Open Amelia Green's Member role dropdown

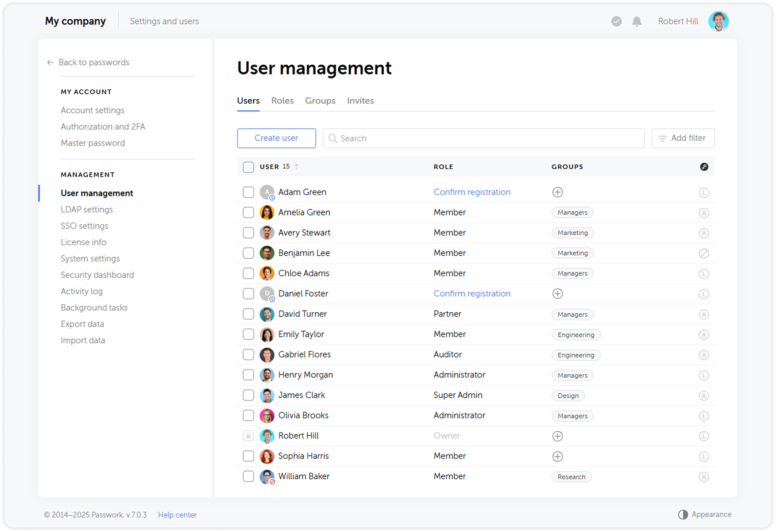pos(449,212)
